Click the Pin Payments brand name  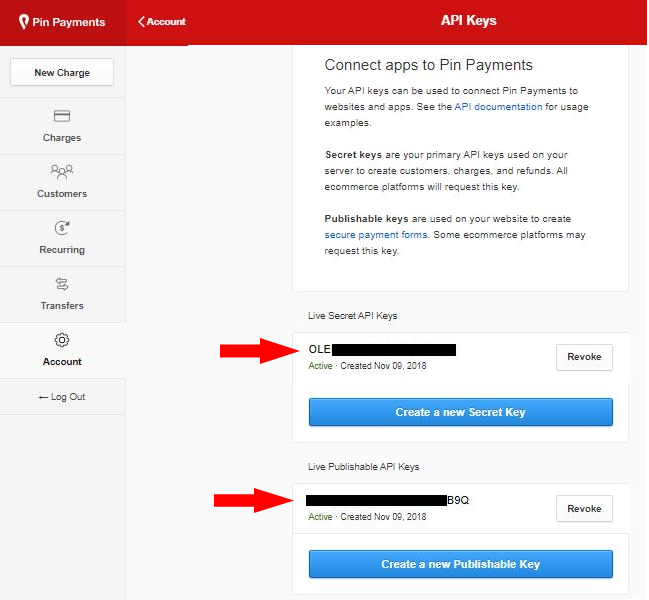(x=69, y=22)
